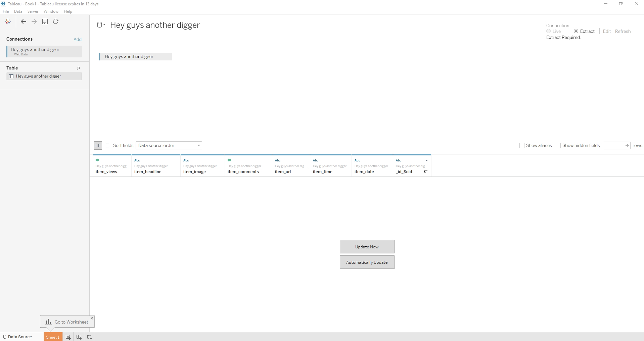Select the item_headline column header
644x341 pixels.
click(x=156, y=165)
